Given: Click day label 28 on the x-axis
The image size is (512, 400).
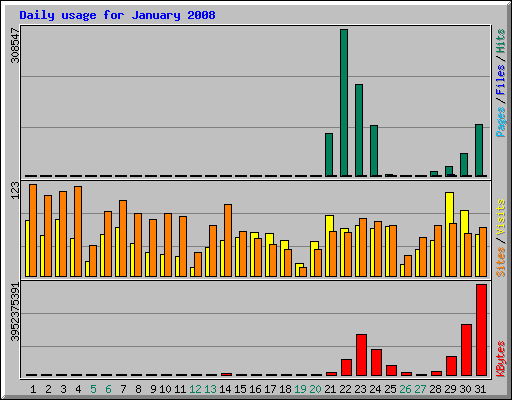Looking at the screenshot, I should pyautogui.click(x=435, y=389).
